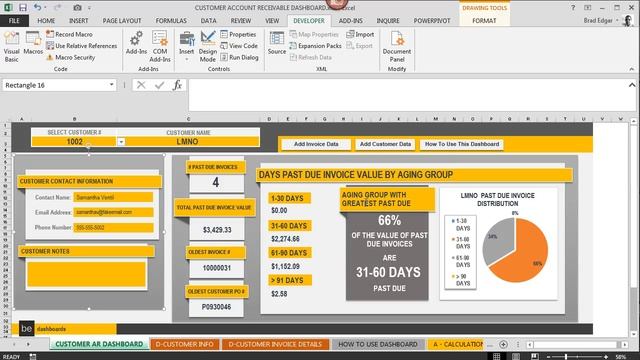
Task: Select D-CUSTOMER INVOICE DETAILS sheet
Action: (275, 344)
